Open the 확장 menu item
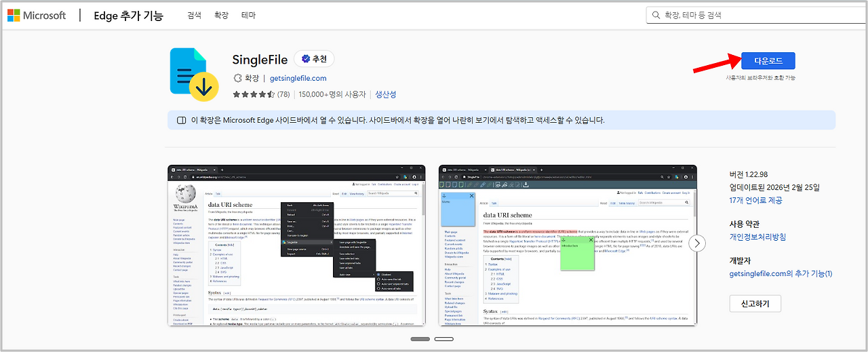This screenshot has width=868, height=352. coord(221,15)
